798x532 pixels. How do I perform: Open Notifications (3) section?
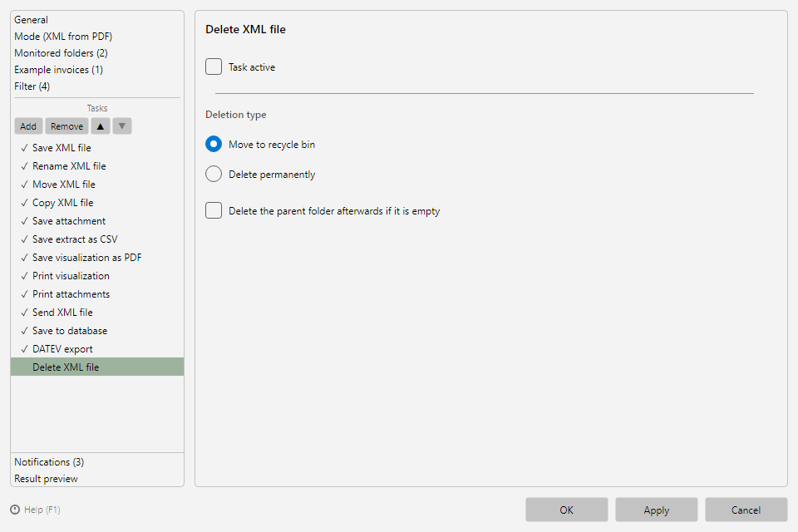(x=49, y=462)
